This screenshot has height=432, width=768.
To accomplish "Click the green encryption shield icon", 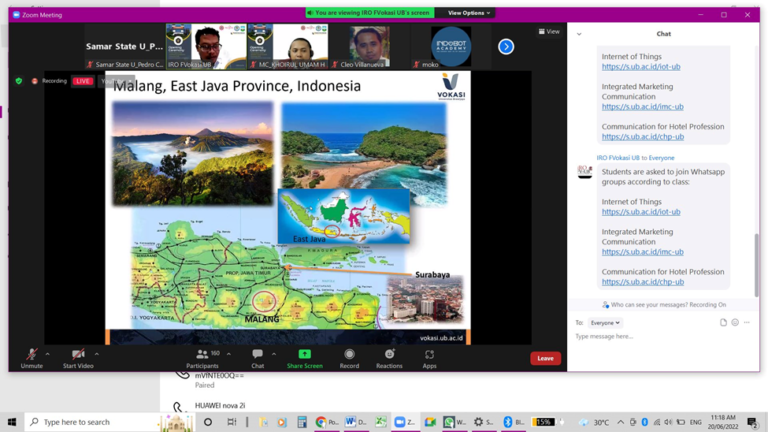I will (19, 81).
